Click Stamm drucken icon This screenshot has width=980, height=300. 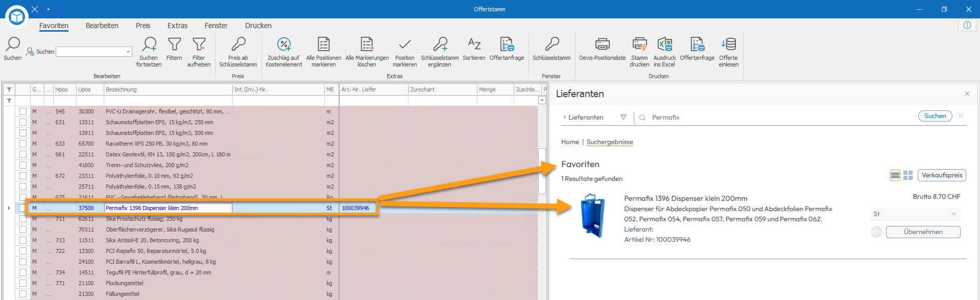639,44
